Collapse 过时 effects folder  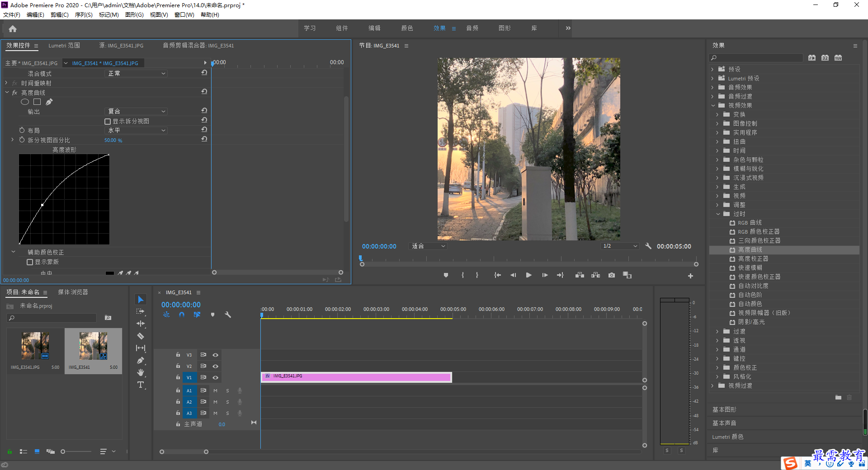(x=718, y=214)
